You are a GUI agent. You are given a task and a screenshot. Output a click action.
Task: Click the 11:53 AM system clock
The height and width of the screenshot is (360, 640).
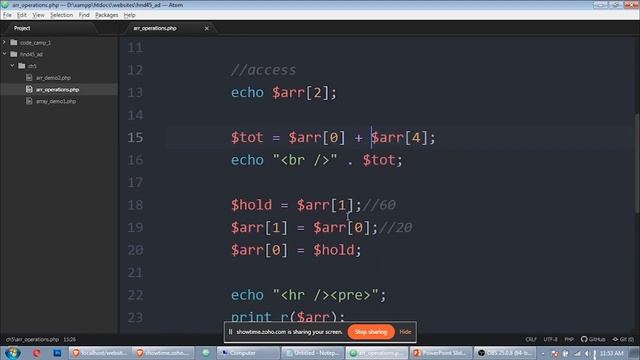point(611,353)
